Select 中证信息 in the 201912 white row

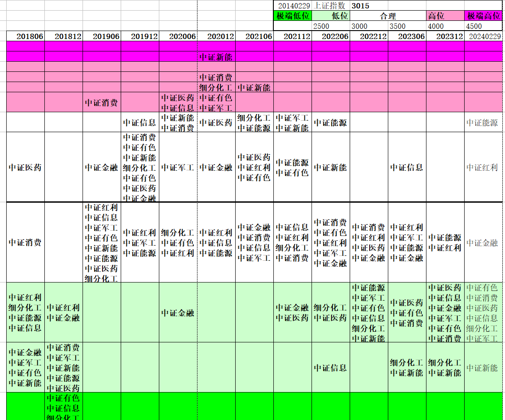pyautogui.click(x=139, y=122)
